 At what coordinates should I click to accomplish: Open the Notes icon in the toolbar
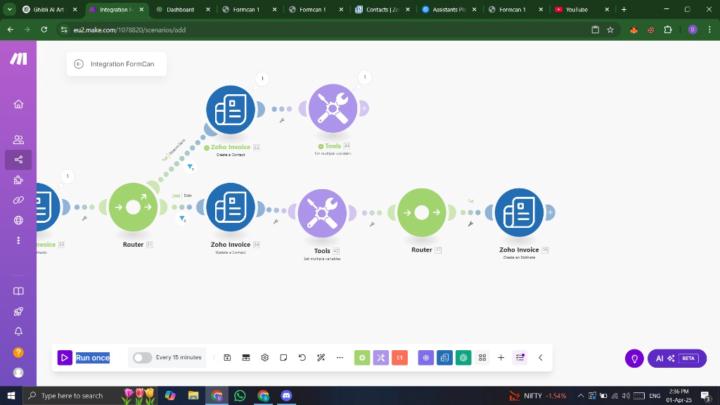[283, 358]
